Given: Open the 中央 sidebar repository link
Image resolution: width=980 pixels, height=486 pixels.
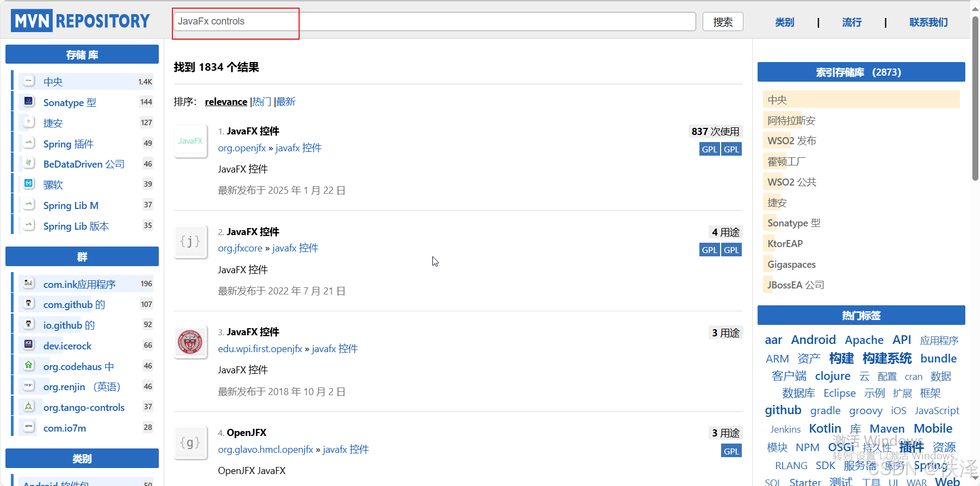Looking at the screenshot, I should click(x=53, y=82).
